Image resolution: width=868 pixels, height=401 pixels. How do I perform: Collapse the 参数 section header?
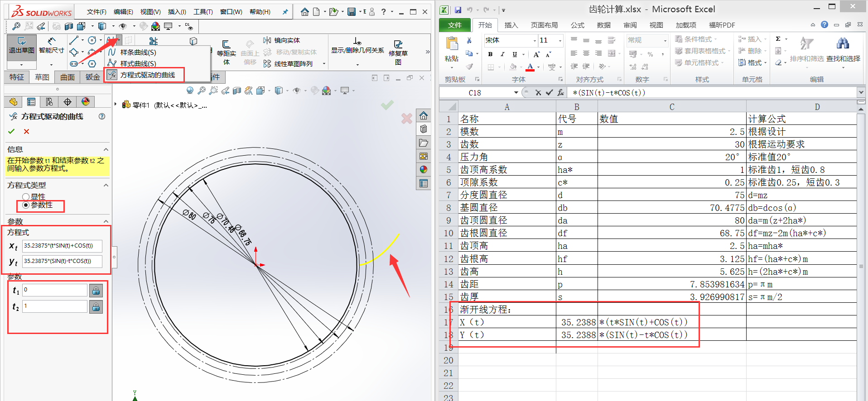point(106,221)
